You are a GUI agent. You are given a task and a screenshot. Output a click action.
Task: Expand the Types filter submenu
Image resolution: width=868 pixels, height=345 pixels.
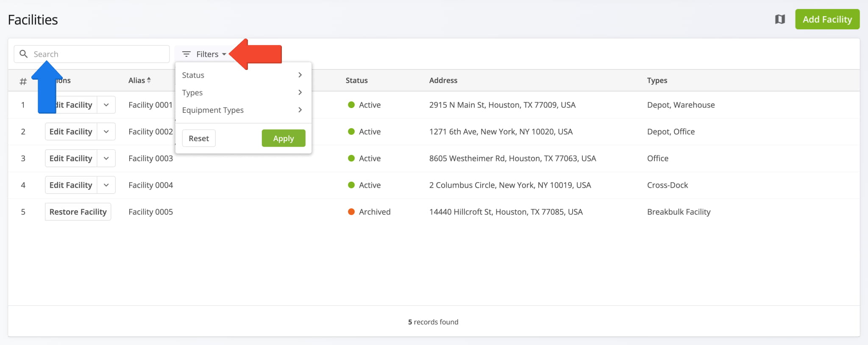tap(243, 92)
